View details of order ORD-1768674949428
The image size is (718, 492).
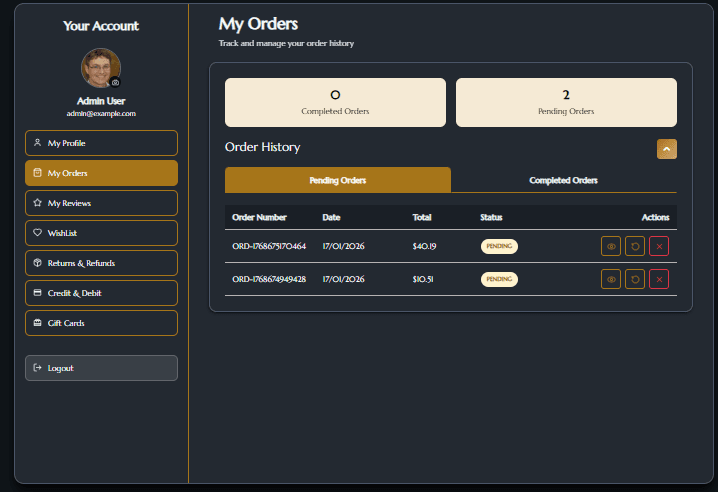tap(610, 279)
